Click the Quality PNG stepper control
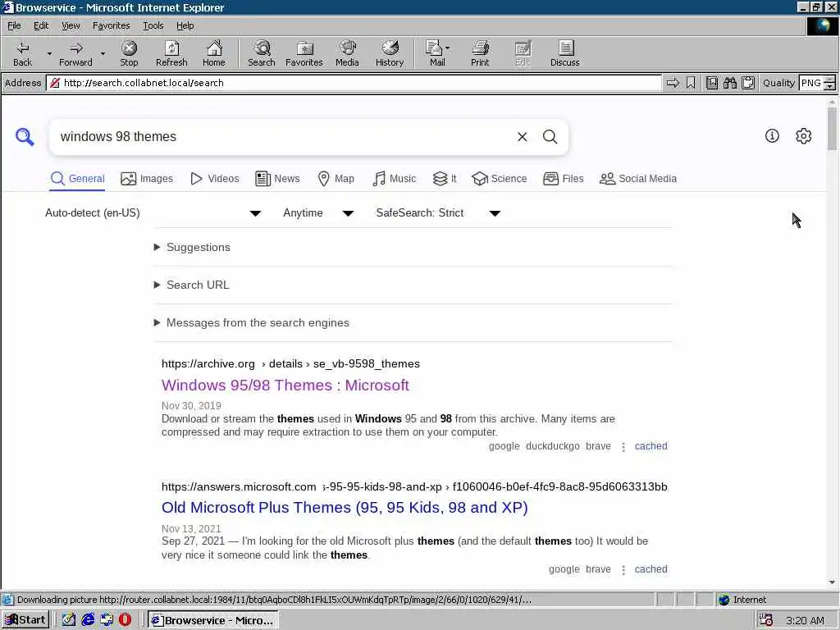Viewport: 840px width, 630px height. tap(830, 83)
